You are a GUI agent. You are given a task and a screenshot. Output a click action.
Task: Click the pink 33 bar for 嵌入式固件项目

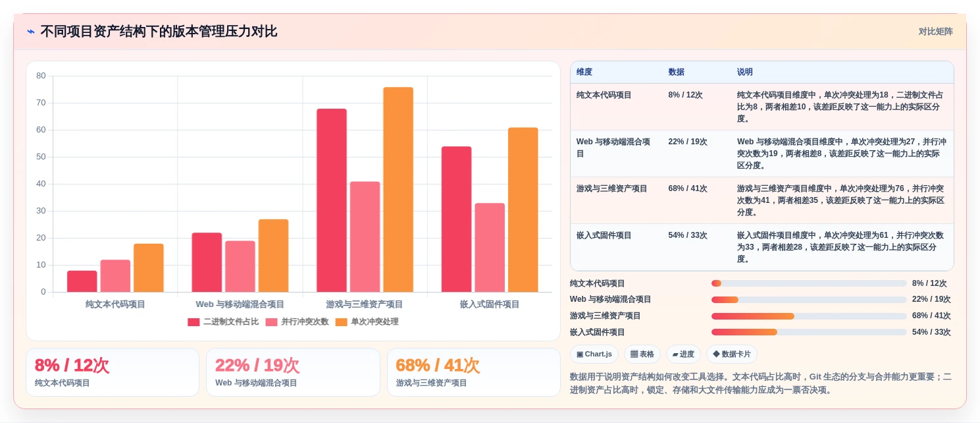pos(490,248)
